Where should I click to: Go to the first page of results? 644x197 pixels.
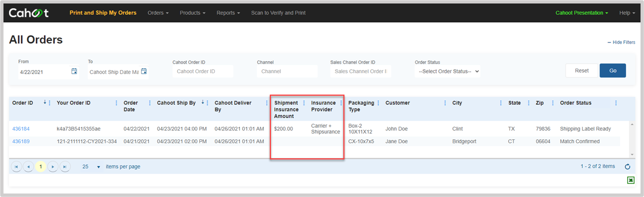(x=16, y=167)
